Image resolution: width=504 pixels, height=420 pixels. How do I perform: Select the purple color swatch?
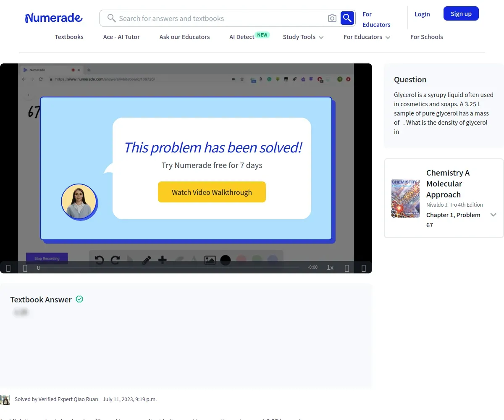point(273,260)
